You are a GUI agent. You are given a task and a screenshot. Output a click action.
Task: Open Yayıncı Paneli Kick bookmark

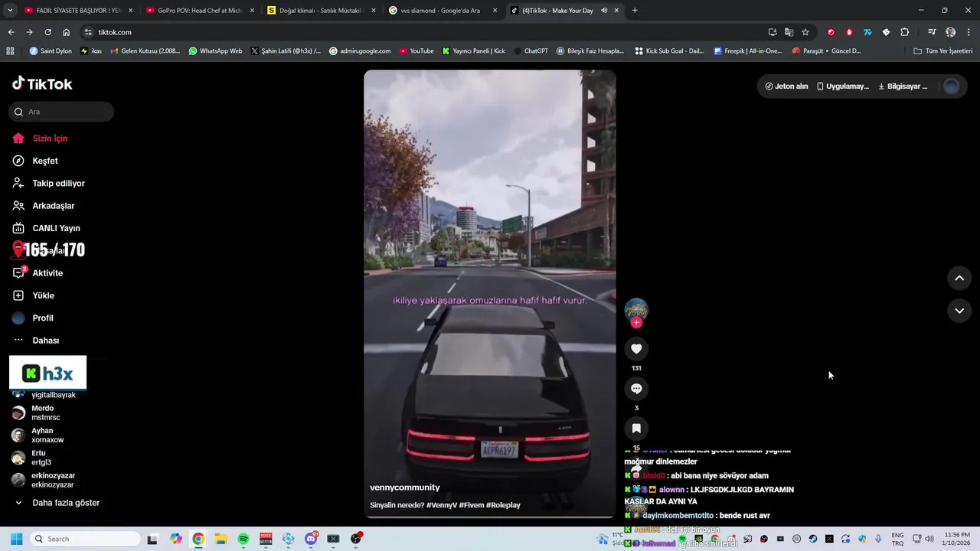(x=473, y=51)
